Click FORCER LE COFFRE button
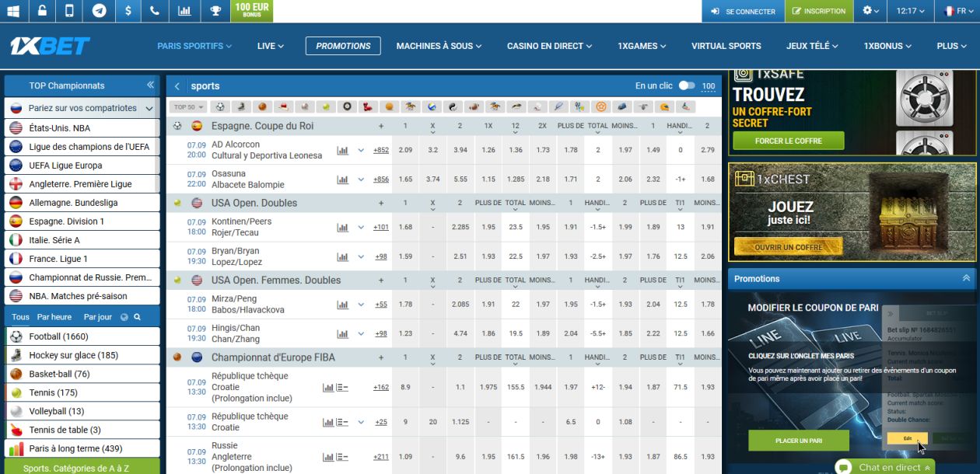980x474 pixels. (788, 141)
